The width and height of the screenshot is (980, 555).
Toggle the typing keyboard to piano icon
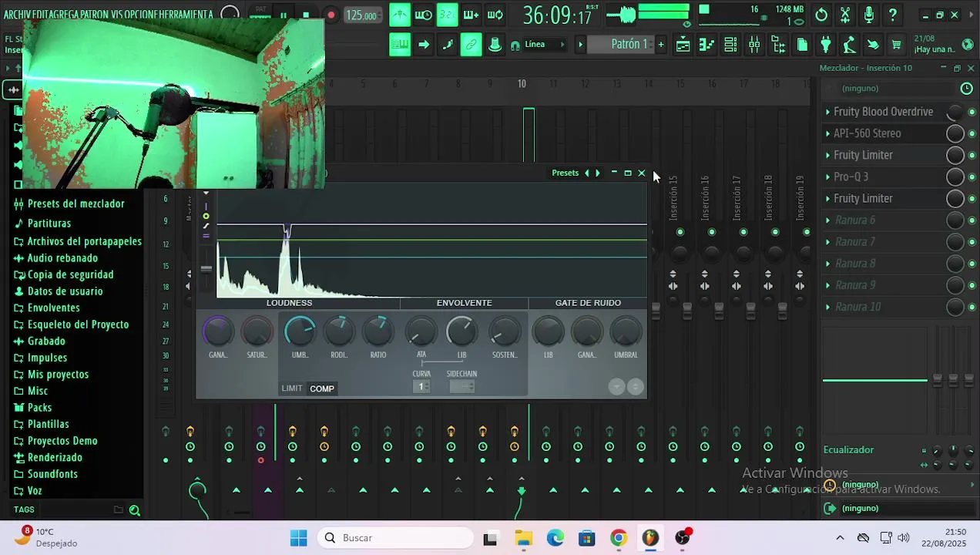400,45
